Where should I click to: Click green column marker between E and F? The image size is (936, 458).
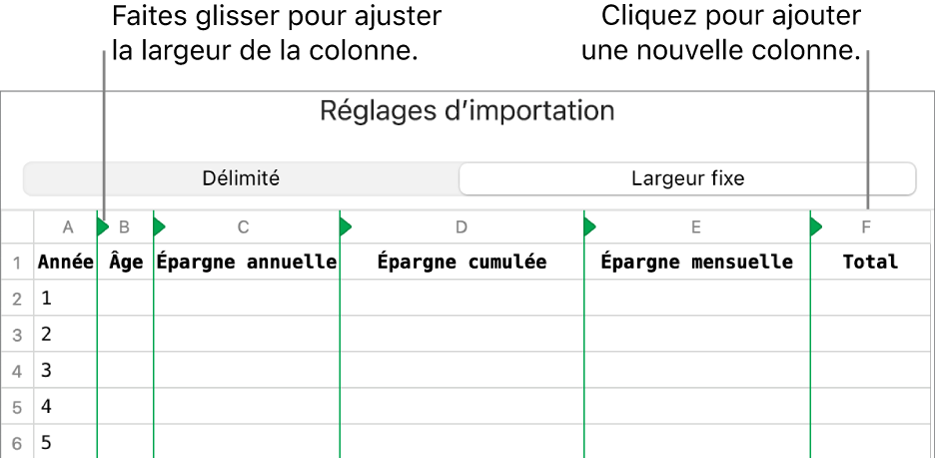816,227
